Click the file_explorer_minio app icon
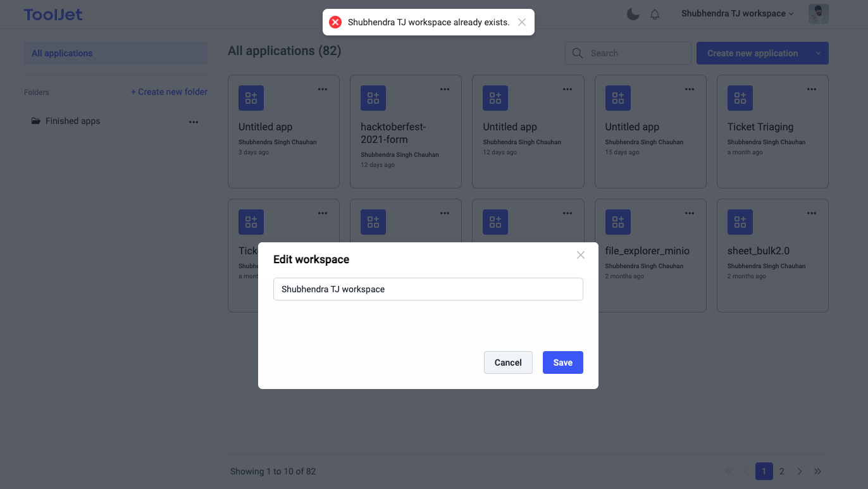The image size is (868, 489). tap(617, 221)
